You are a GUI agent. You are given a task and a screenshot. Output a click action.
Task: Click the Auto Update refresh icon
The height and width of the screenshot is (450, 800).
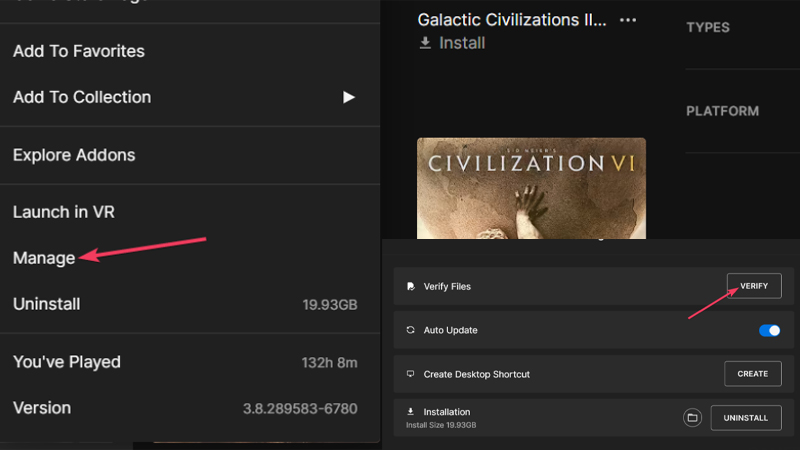[x=410, y=330]
